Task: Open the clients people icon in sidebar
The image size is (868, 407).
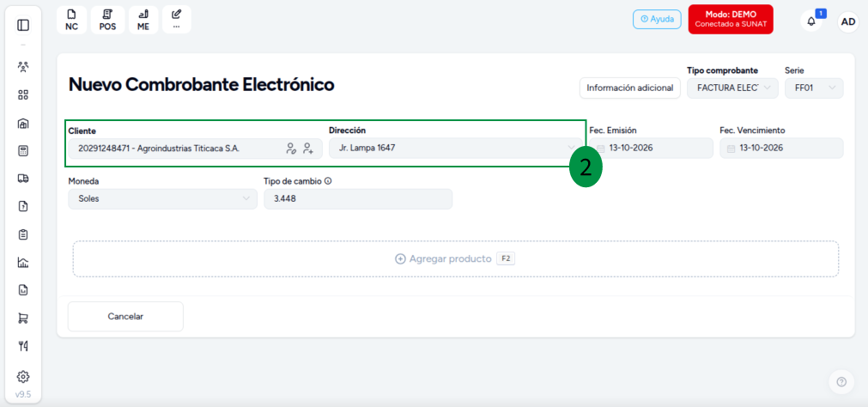Action: 22,67
